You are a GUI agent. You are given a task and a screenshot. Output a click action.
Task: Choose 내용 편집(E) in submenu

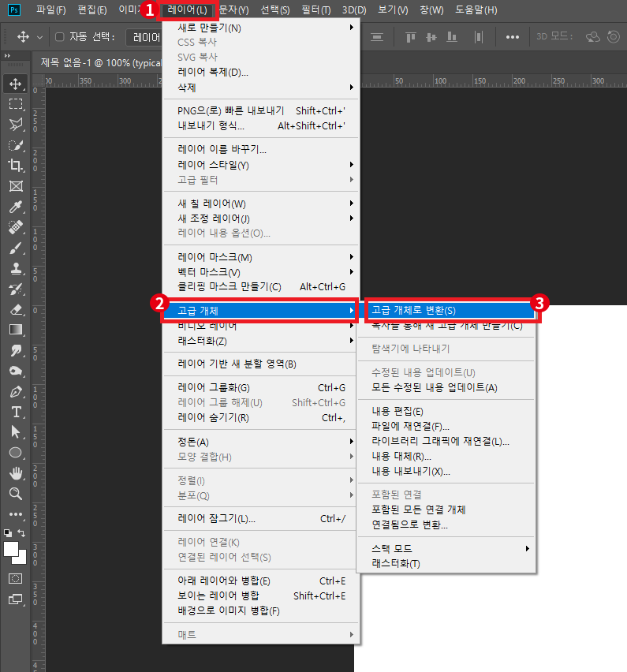click(446, 412)
